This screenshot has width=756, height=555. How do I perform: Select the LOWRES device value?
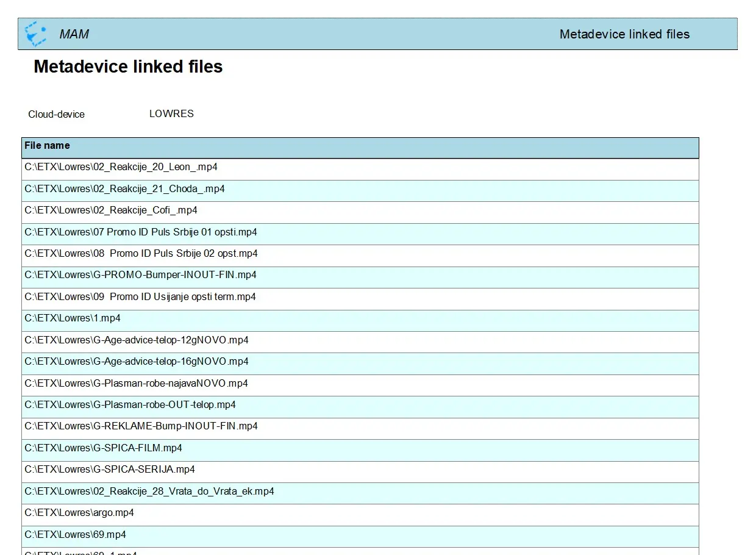(x=171, y=114)
